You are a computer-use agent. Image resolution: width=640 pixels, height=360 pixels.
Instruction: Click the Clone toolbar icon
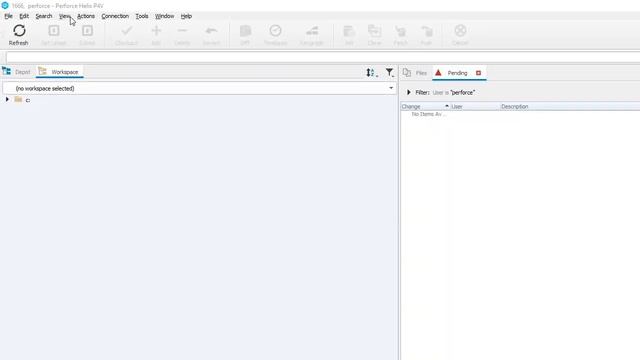(374, 31)
